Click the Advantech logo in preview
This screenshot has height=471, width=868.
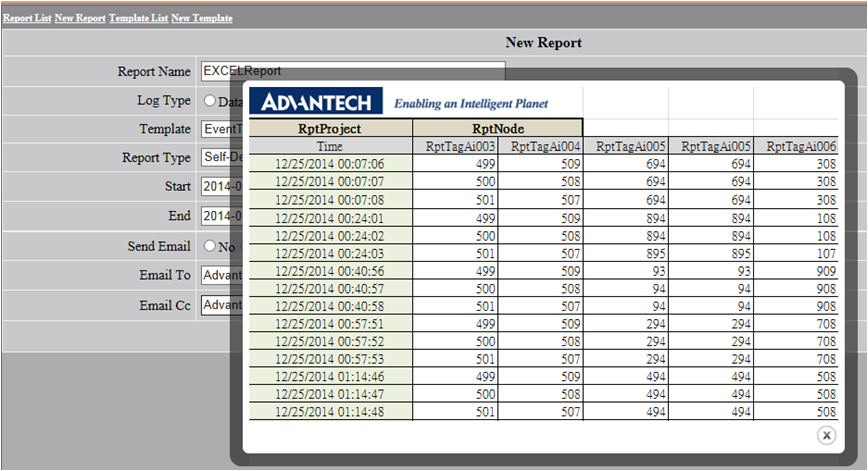[x=316, y=101]
